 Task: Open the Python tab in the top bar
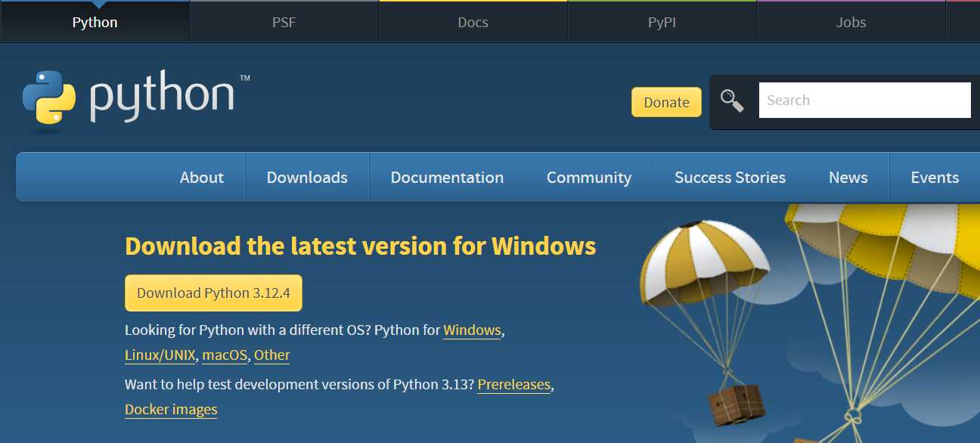click(95, 22)
